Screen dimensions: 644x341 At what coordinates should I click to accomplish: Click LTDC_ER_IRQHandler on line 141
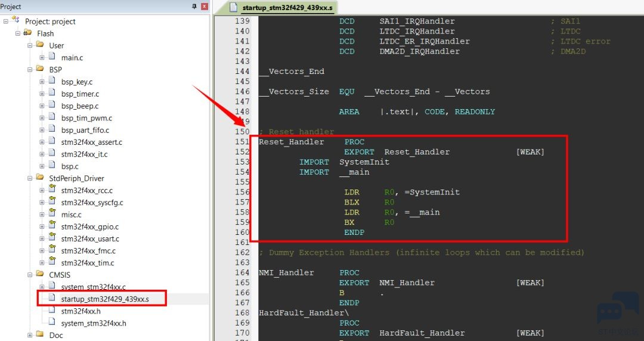pyautogui.click(x=425, y=41)
